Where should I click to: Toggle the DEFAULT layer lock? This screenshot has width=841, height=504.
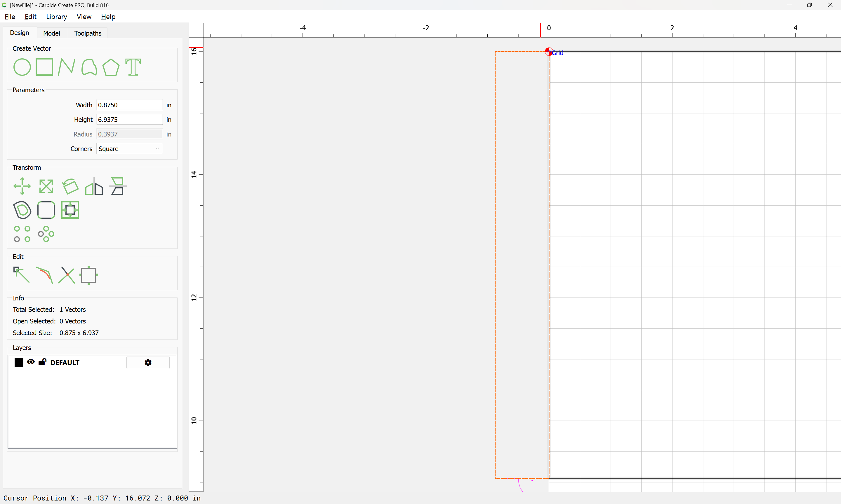pos(43,362)
